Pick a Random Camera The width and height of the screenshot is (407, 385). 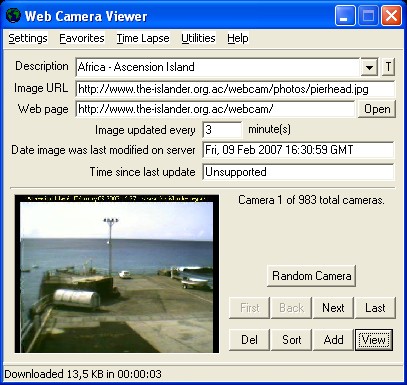[312, 276]
